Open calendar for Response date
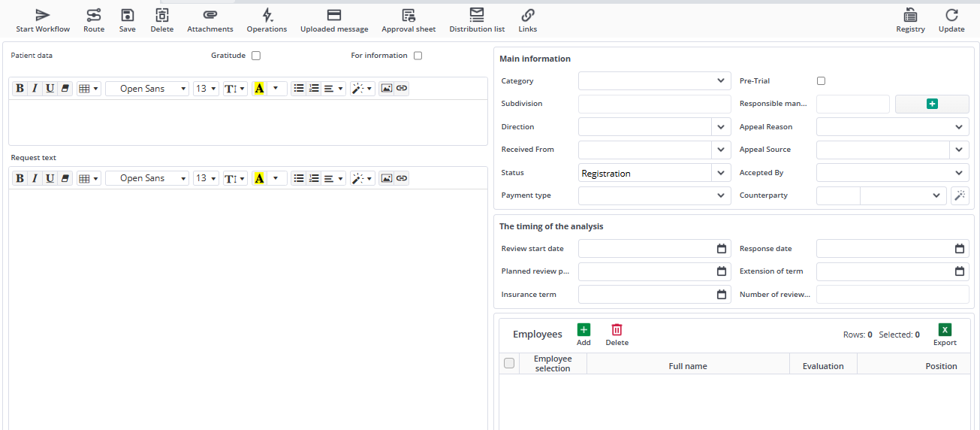This screenshot has width=980, height=430. (x=960, y=249)
